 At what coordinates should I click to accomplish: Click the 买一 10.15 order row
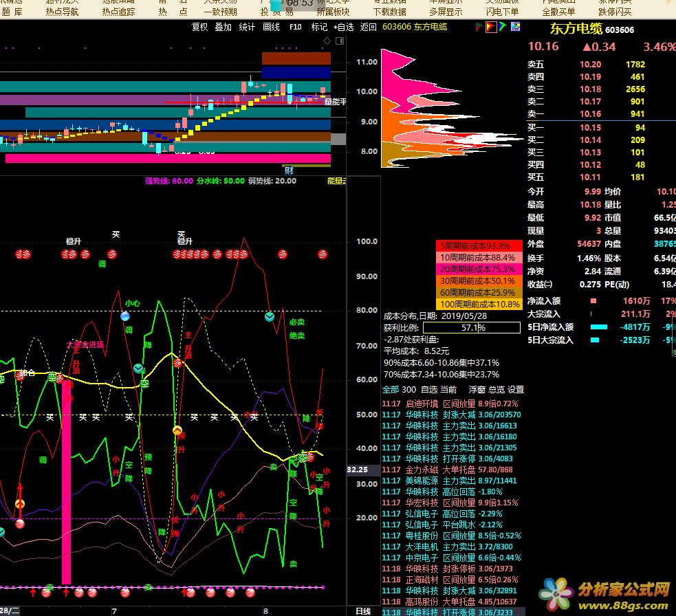pyautogui.click(x=587, y=128)
